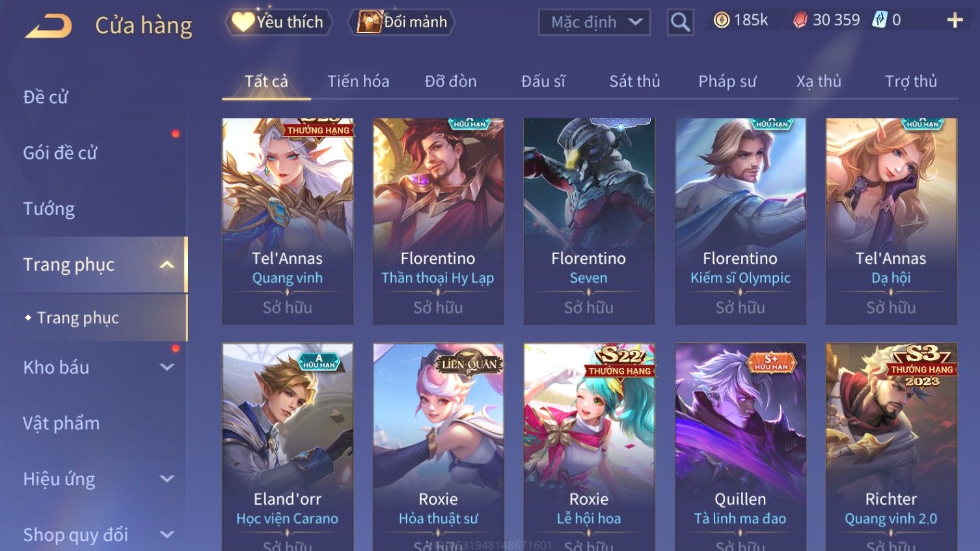Select Florentino Seven skin card

pos(589,221)
